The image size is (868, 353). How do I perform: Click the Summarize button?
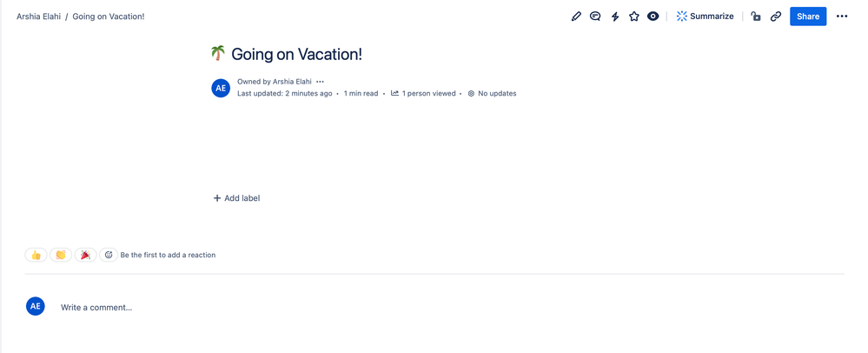tap(705, 17)
